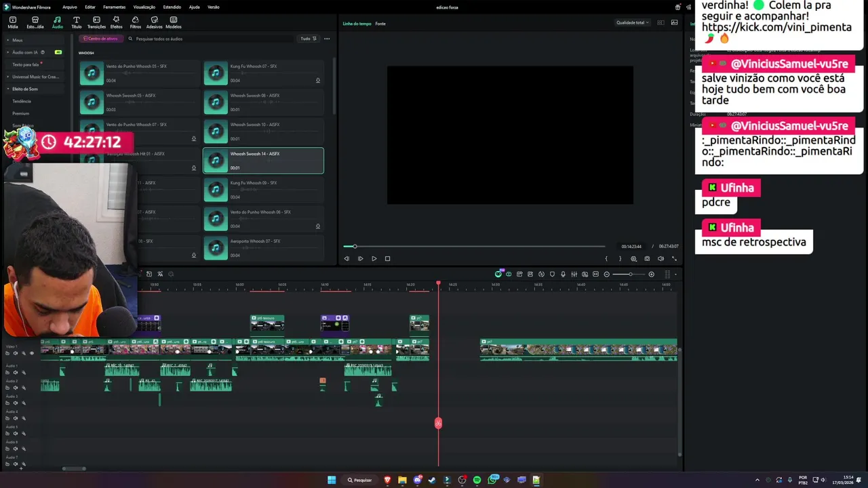
Task: Select the Whoosh Swoosh 14 - AISFX clip
Action: click(x=263, y=161)
